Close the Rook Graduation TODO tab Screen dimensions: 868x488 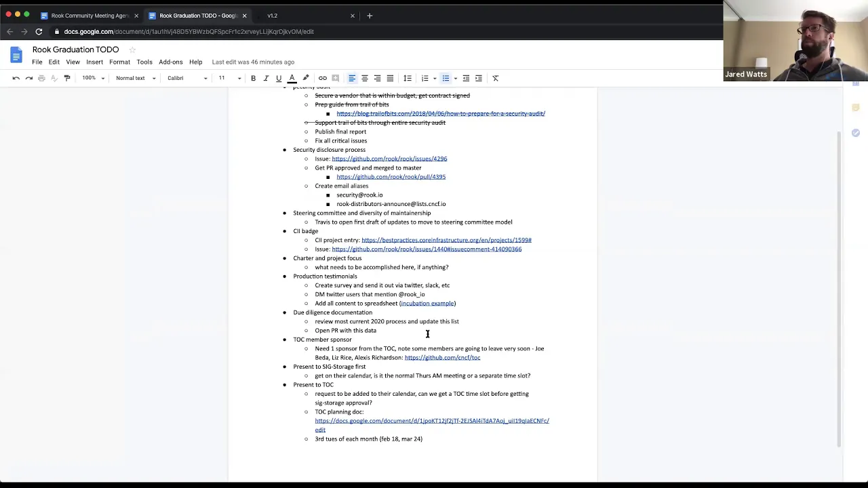coord(244,16)
